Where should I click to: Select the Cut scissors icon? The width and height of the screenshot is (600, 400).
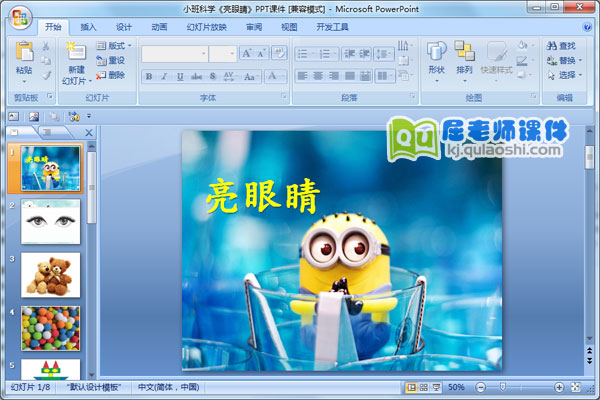(46, 46)
